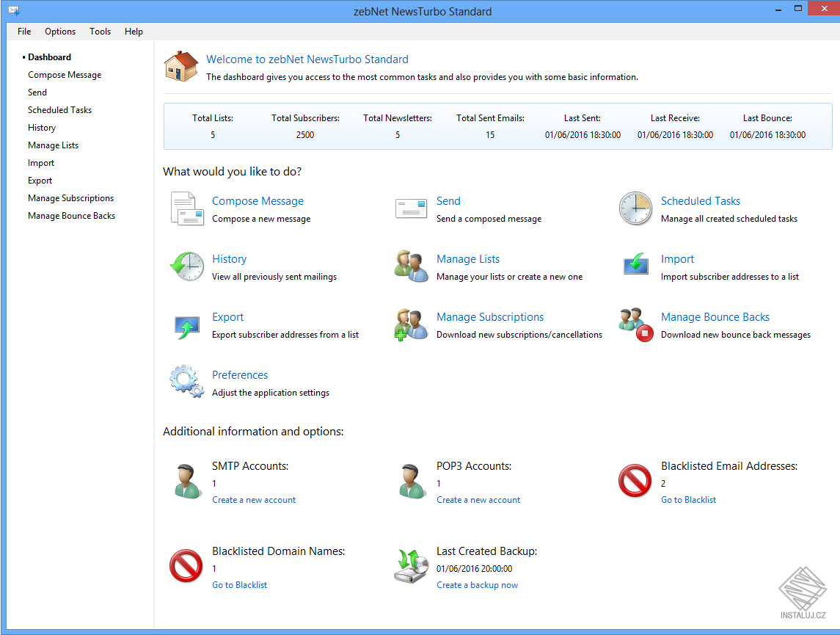Click the Total Sent Emails value 15
Viewport: 840px width, 635px height.
(x=490, y=135)
